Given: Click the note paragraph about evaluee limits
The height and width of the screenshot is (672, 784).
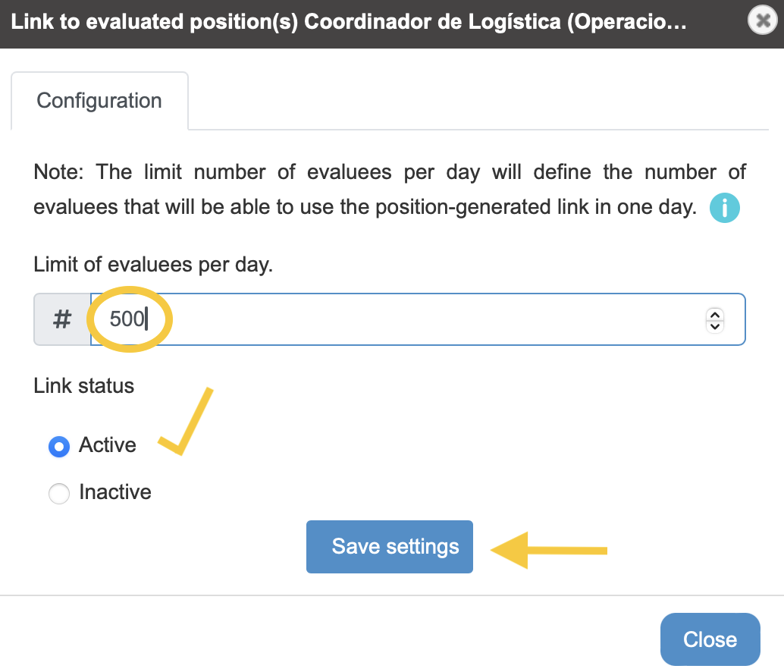Looking at the screenshot, I should pyautogui.click(x=390, y=190).
